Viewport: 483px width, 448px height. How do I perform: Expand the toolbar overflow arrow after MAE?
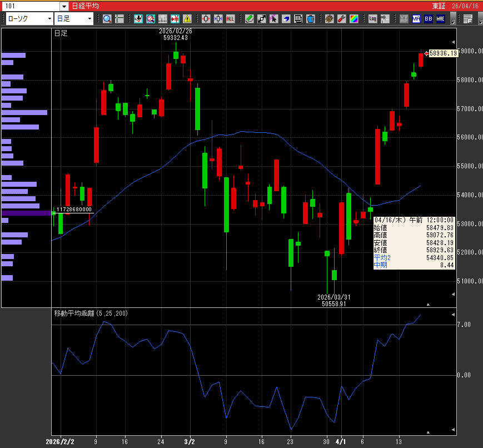pyautogui.click(x=453, y=19)
